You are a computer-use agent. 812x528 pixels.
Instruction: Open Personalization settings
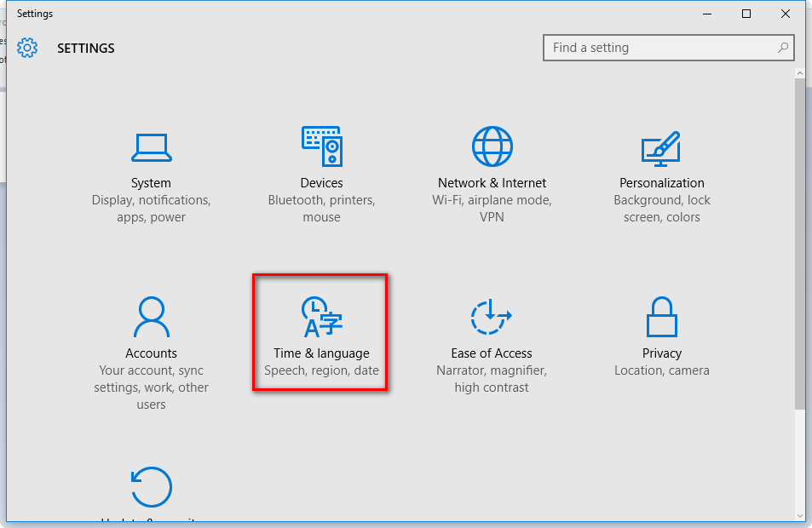[662, 162]
